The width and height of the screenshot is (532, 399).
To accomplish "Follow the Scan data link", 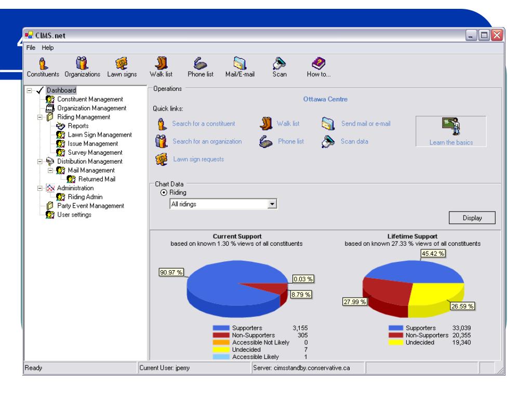I will tap(354, 141).
